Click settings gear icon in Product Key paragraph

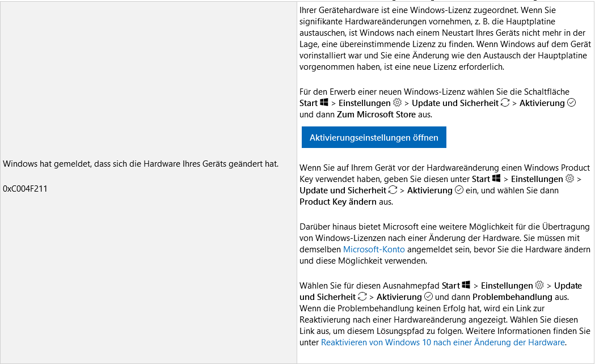tap(569, 178)
